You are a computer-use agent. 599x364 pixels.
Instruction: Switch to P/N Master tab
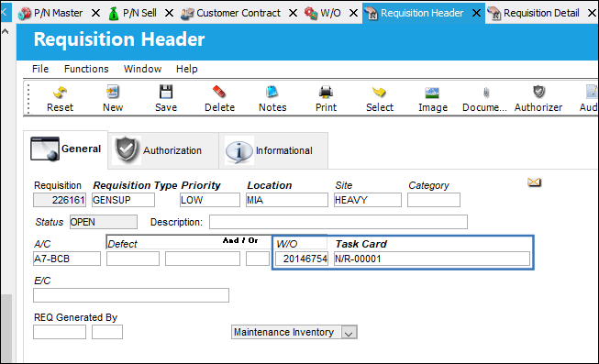tap(50, 13)
